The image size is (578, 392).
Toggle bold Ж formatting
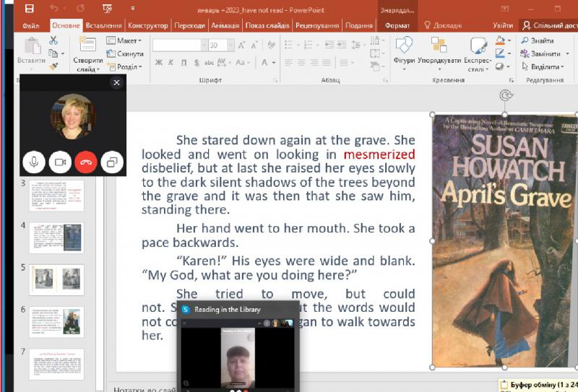click(158, 62)
